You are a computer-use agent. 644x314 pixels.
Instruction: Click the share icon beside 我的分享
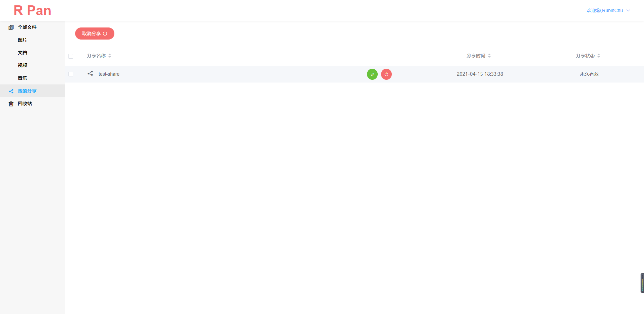pyautogui.click(x=11, y=91)
